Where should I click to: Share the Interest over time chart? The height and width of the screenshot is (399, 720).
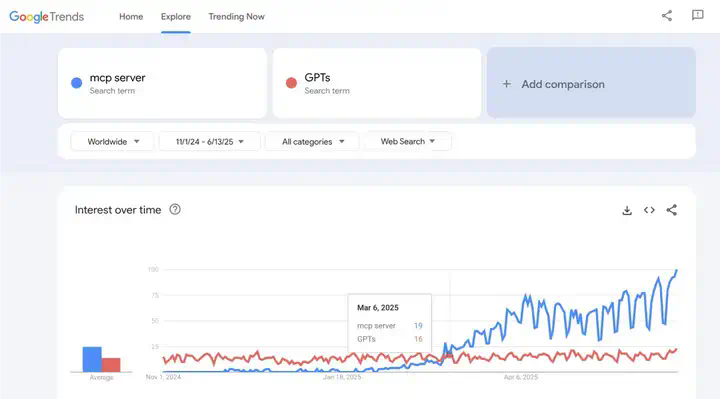tap(671, 210)
